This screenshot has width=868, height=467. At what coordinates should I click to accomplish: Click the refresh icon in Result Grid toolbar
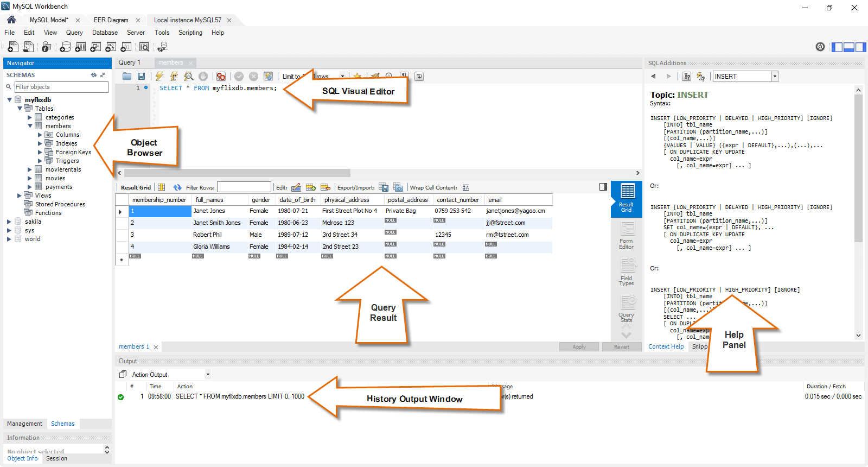[x=177, y=187]
